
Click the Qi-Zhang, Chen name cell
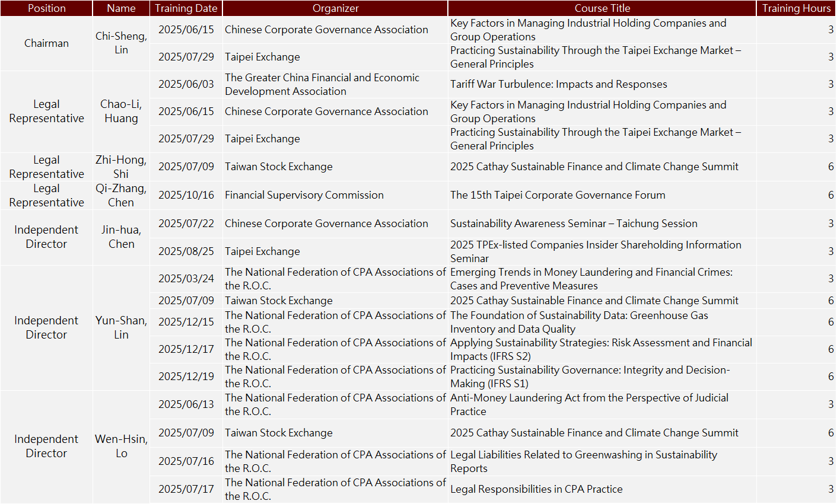121,195
